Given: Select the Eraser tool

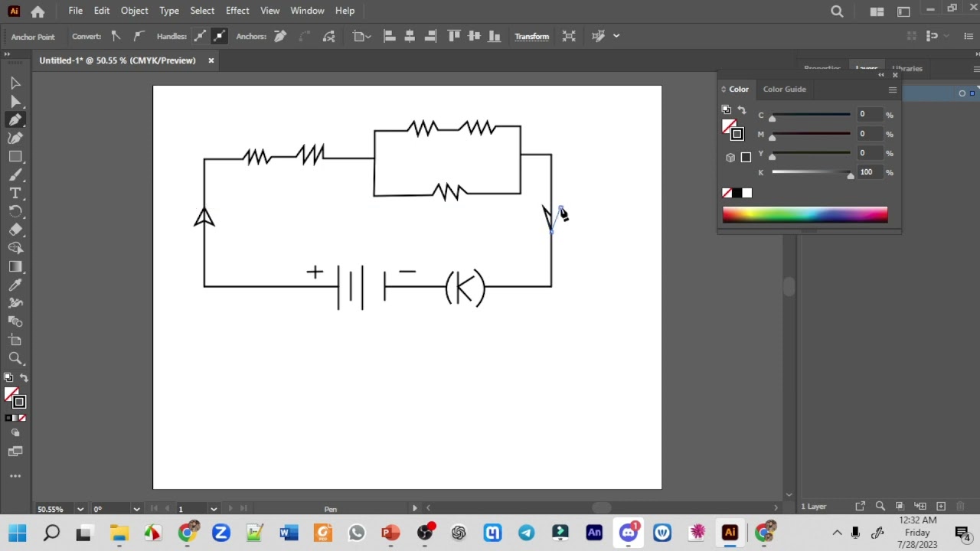Looking at the screenshot, I should coord(15,230).
